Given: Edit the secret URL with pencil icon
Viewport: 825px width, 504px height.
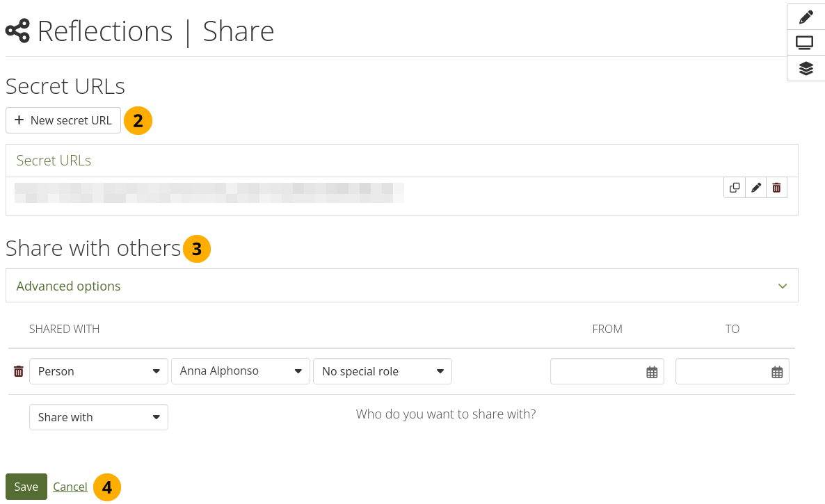Looking at the screenshot, I should 756,188.
